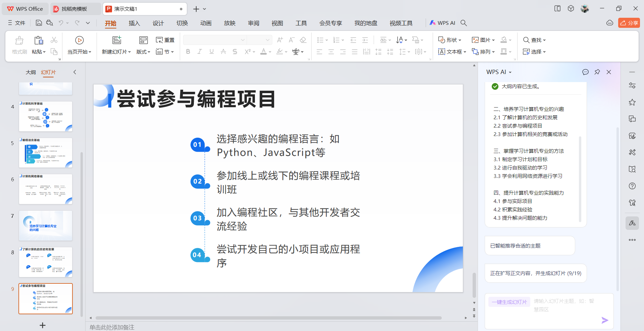
Task: Open the Animation (动画) tab
Action: click(x=206, y=23)
